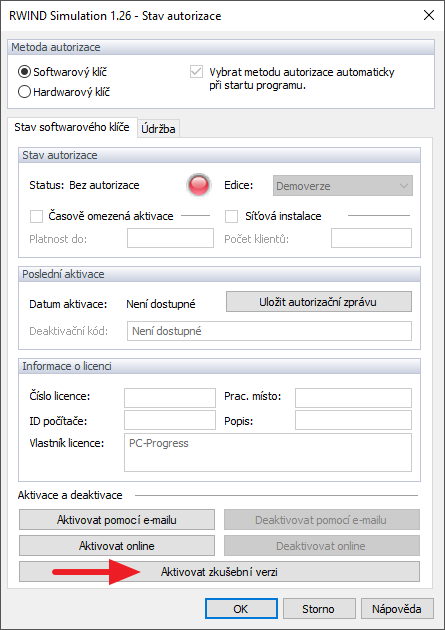The width and height of the screenshot is (445, 630).
Task: Click the Číslo licence field
Action: pos(170,398)
